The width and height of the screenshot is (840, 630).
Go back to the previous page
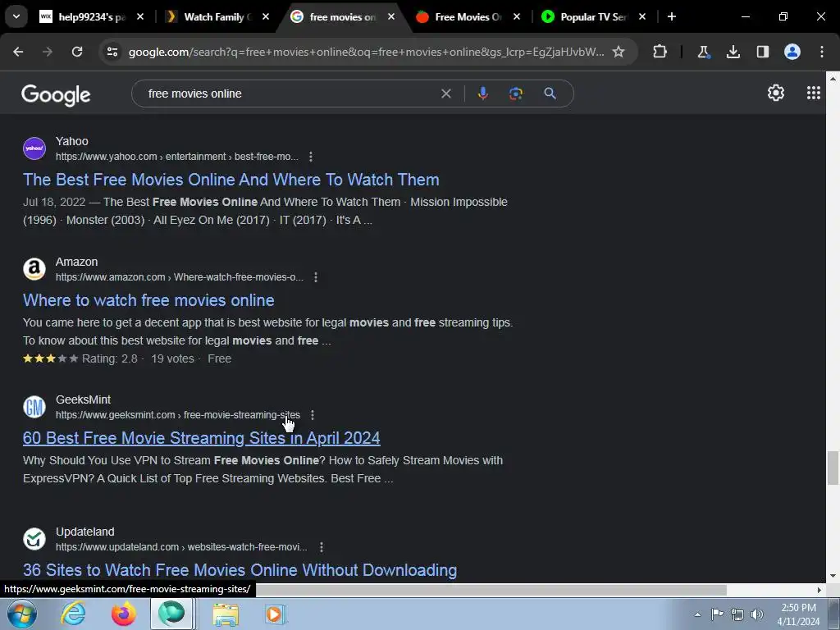coord(18,52)
